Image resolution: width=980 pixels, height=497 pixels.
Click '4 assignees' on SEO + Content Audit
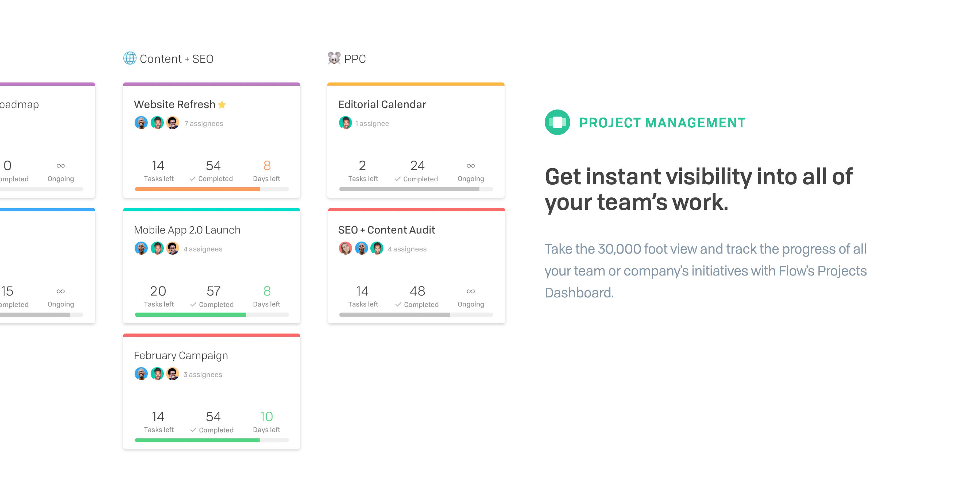(x=407, y=249)
